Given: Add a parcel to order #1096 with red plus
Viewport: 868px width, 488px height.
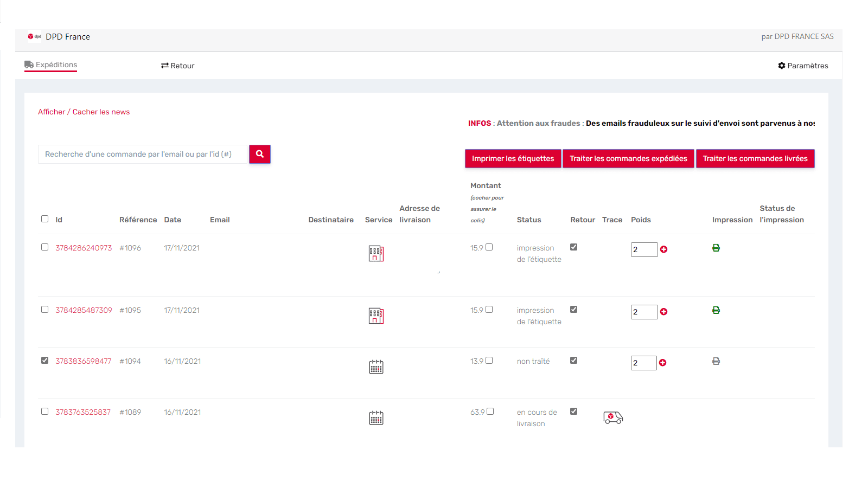Looking at the screenshot, I should (663, 249).
